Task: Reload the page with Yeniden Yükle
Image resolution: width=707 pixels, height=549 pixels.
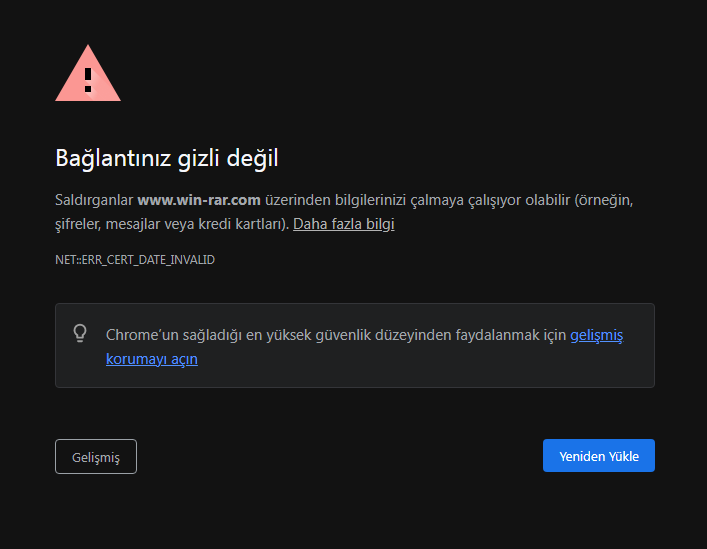Action: pos(598,456)
